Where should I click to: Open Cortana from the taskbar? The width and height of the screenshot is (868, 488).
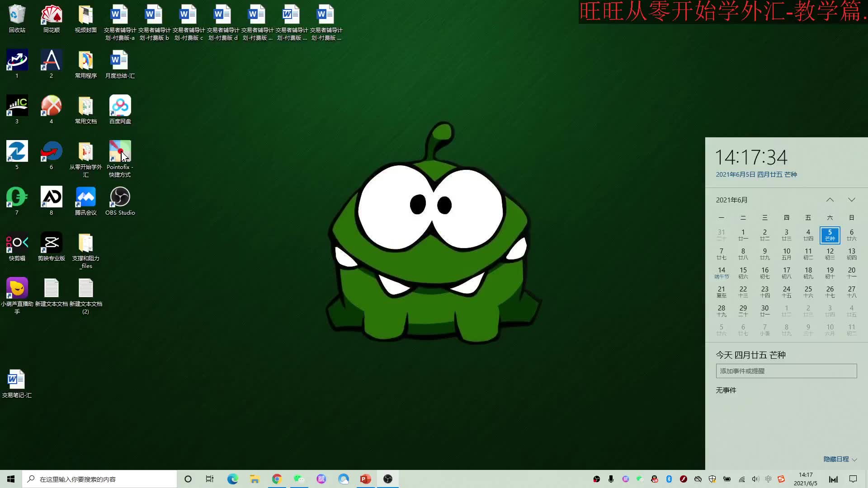pos(188,479)
